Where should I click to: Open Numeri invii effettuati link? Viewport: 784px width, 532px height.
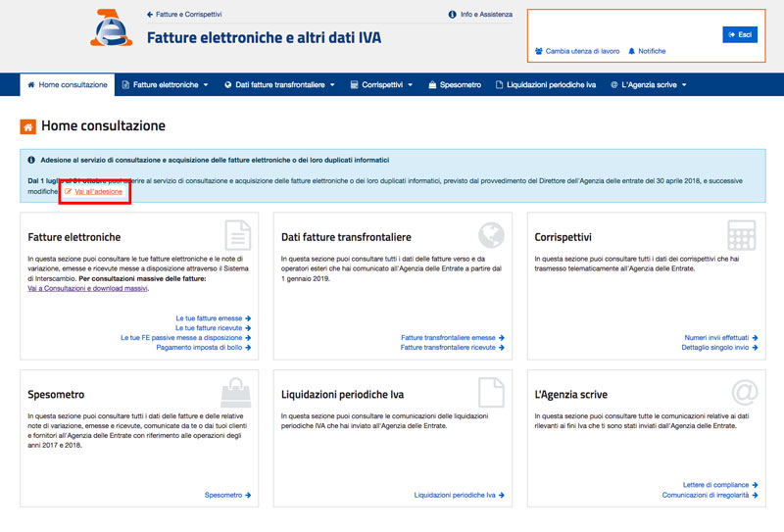(721, 338)
